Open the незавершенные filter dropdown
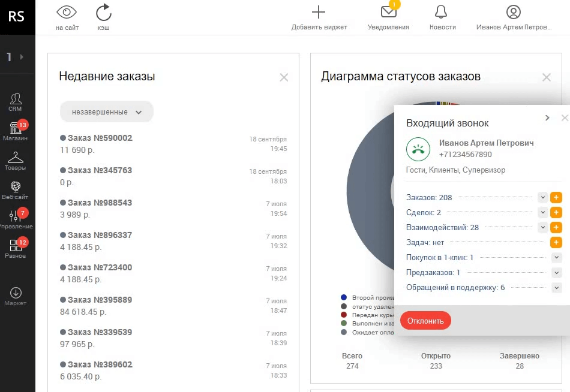The image size is (570, 392). 107,111
